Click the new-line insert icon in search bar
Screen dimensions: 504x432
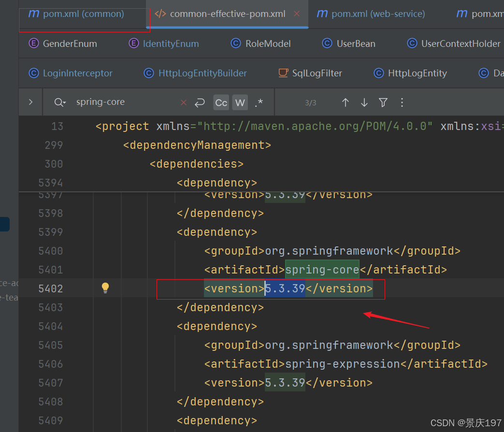[x=200, y=102]
